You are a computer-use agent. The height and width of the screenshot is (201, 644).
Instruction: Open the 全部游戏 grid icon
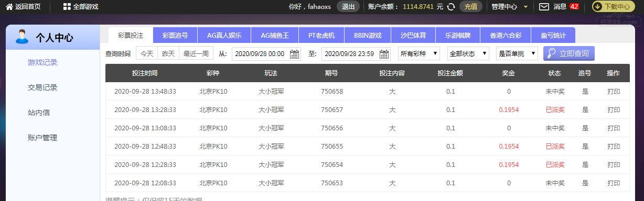pos(67,7)
